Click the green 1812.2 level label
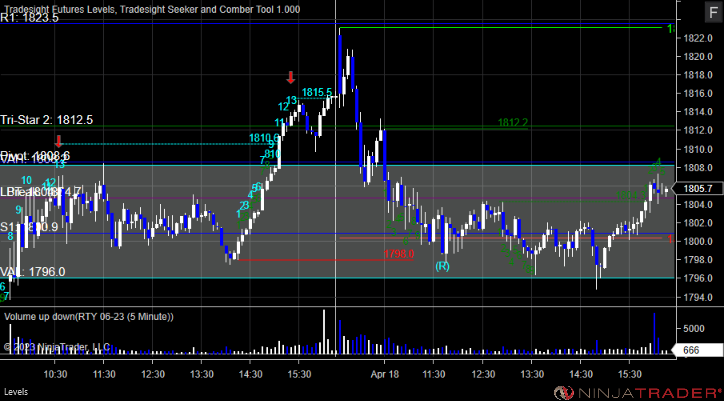 [x=513, y=122]
